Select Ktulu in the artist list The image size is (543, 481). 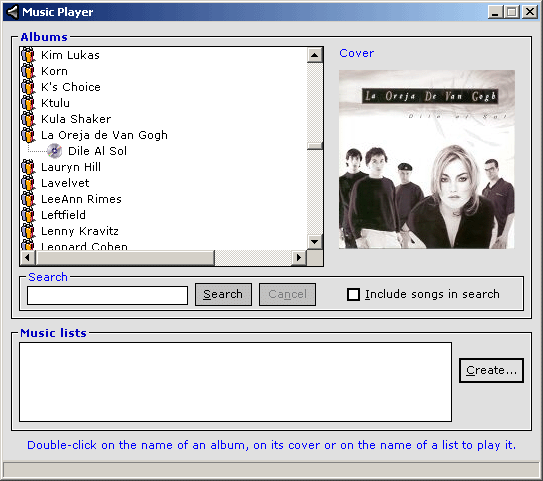click(x=55, y=103)
